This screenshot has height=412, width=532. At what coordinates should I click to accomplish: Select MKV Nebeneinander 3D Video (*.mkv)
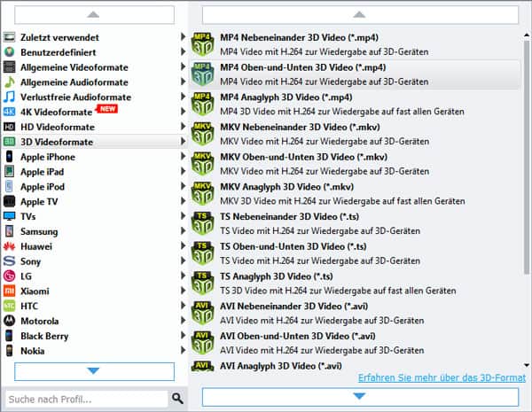click(x=355, y=134)
